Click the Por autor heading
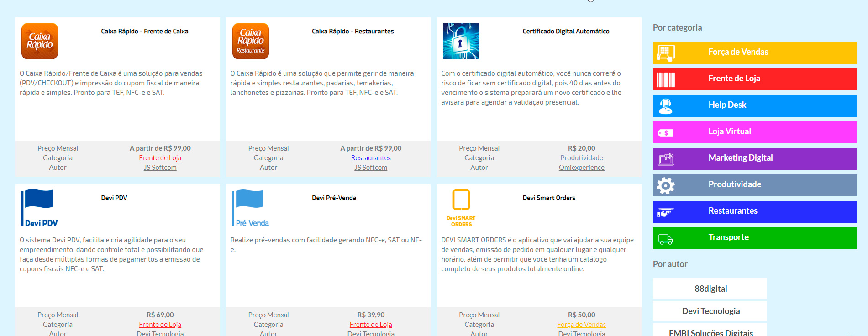 tap(670, 264)
